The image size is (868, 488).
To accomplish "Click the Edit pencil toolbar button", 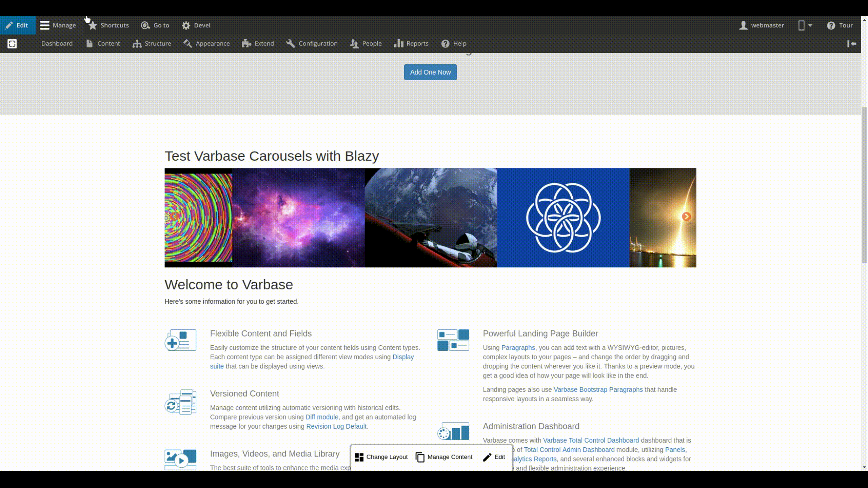I will 18,25.
